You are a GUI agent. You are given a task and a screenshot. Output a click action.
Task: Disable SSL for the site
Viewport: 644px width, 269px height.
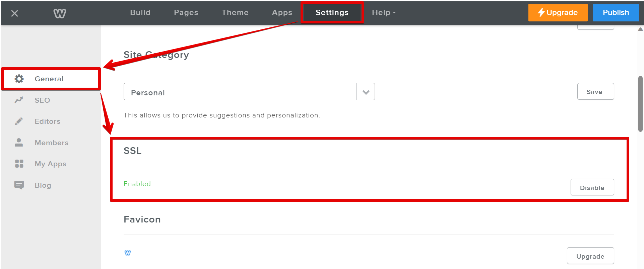(592, 187)
